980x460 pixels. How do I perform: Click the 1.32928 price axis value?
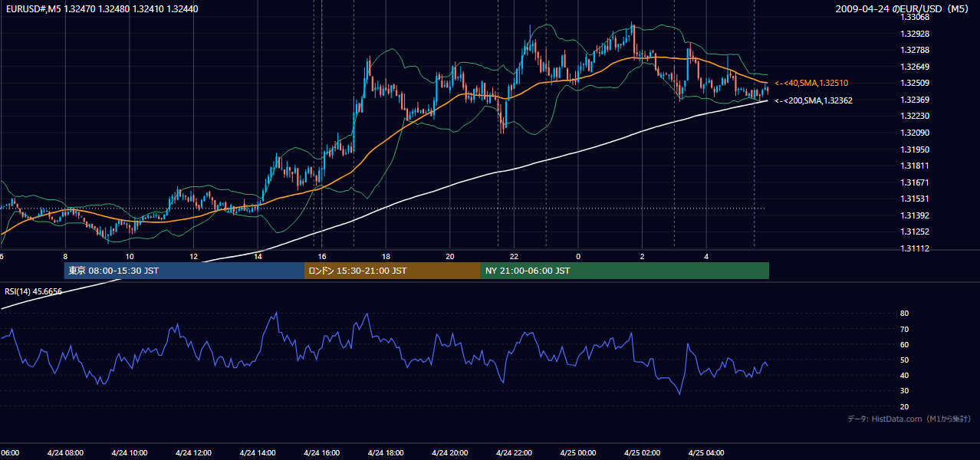click(x=915, y=34)
